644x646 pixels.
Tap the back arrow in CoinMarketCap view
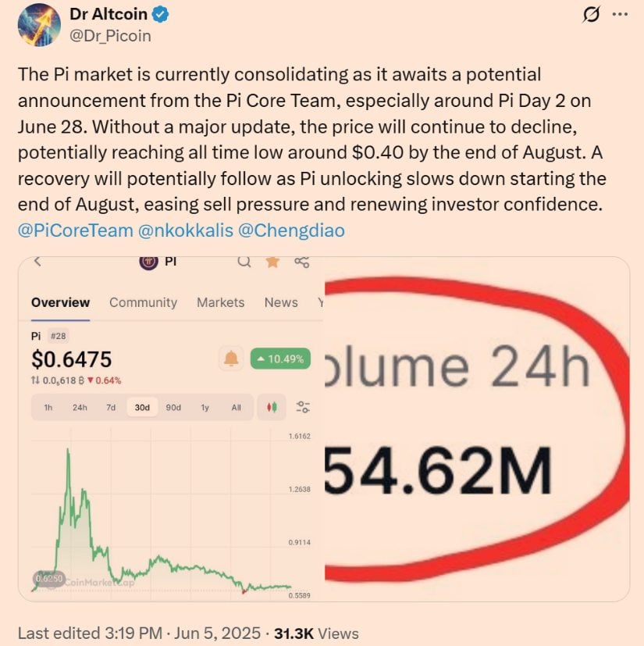tap(37, 261)
